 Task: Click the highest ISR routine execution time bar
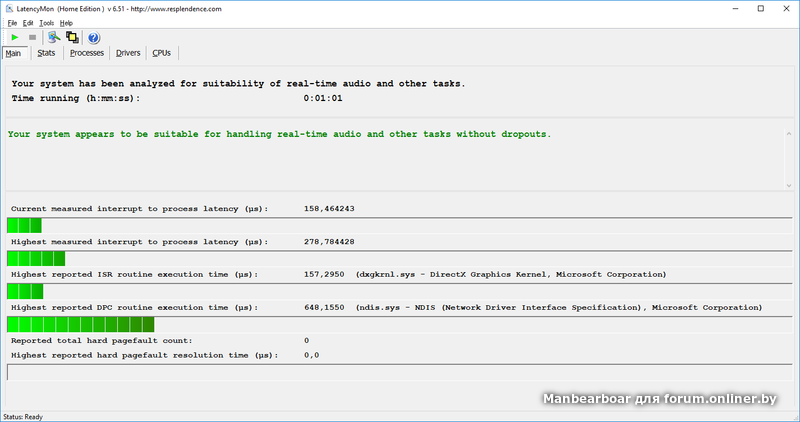tap(25, 291)
